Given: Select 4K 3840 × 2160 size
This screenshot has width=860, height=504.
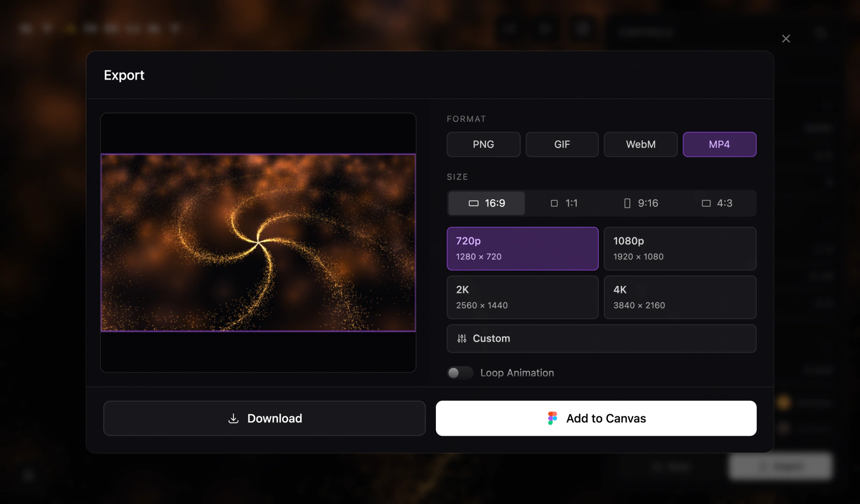Looking at the screenshot, I should 680,297.
